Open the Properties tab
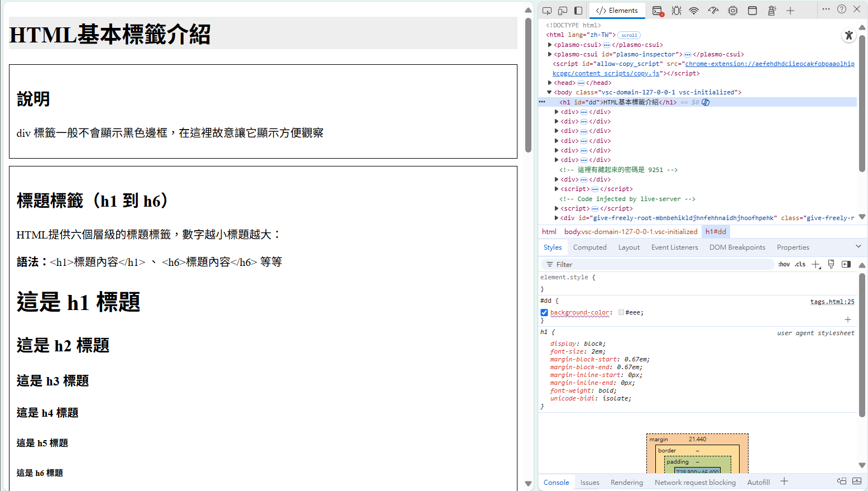868x491 pixels. point(793,247)
